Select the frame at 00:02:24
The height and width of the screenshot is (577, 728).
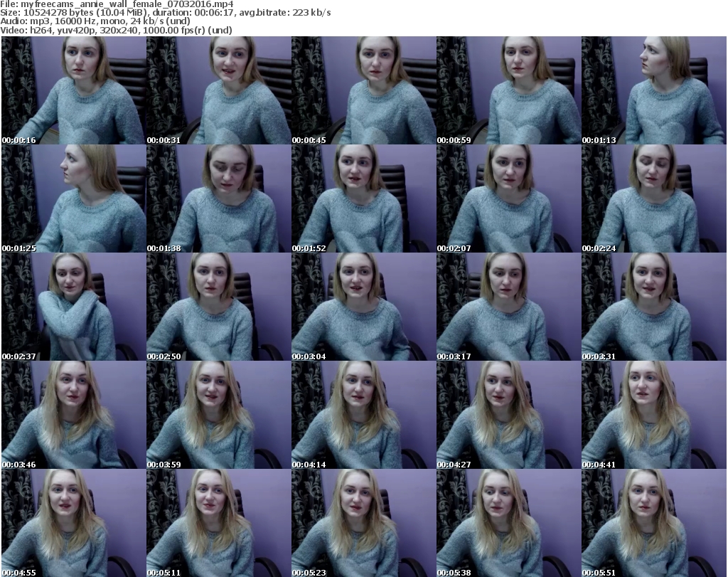(654, 198)
